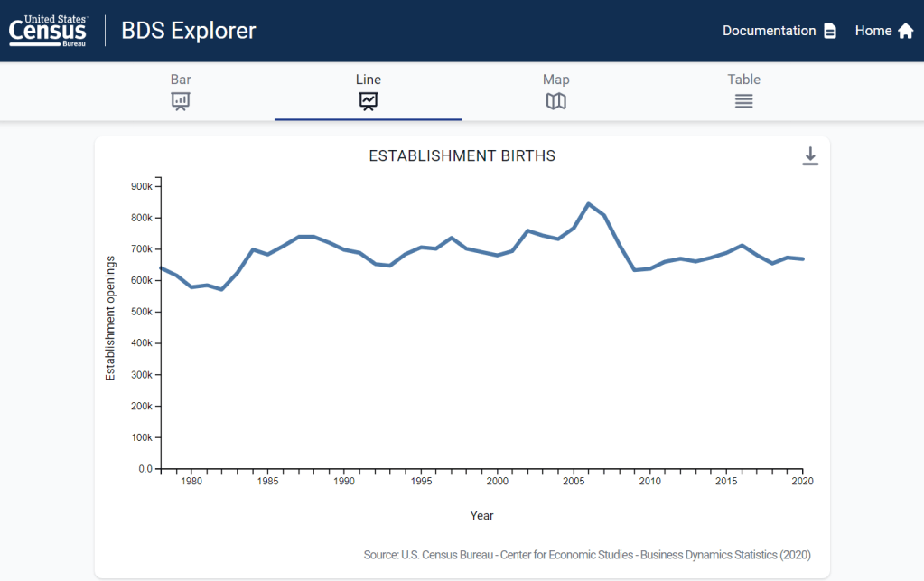Image resolution: width=924 pixels, height=581 pixels.
Task: Switch to the Table tab label
Action: (743, 80)
